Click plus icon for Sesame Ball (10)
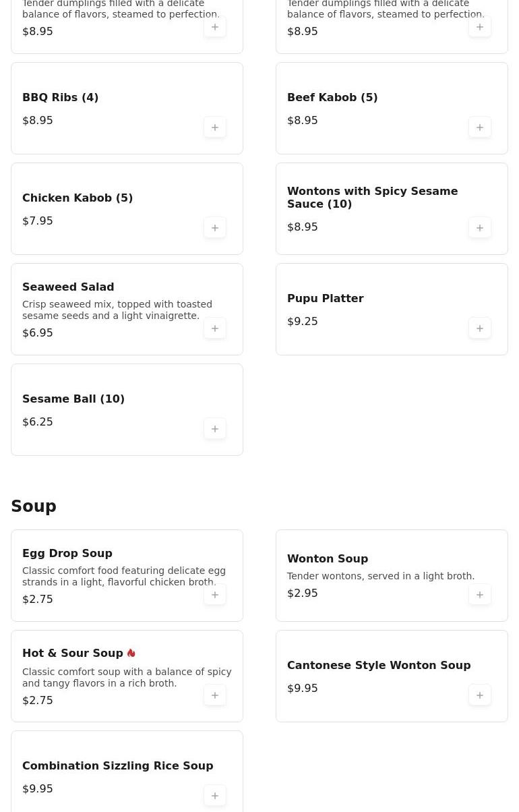This screenshot has width=519, height=812. 215,429
